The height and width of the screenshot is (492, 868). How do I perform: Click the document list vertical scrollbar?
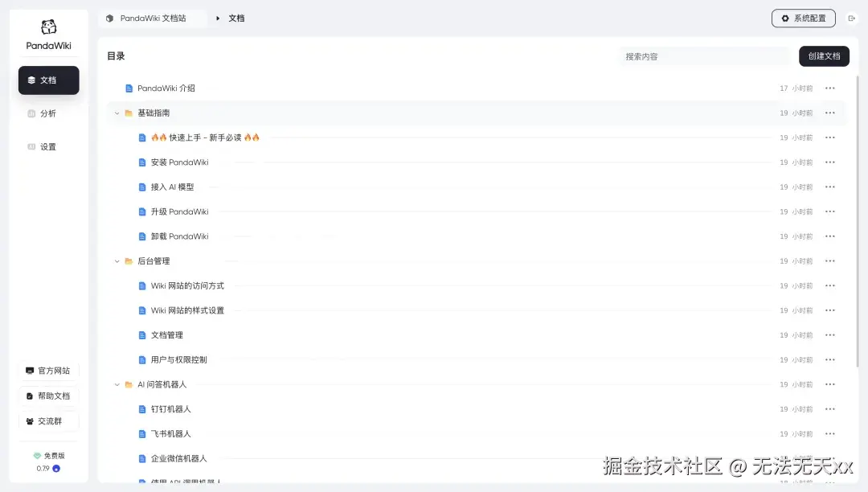pos(858,221)
